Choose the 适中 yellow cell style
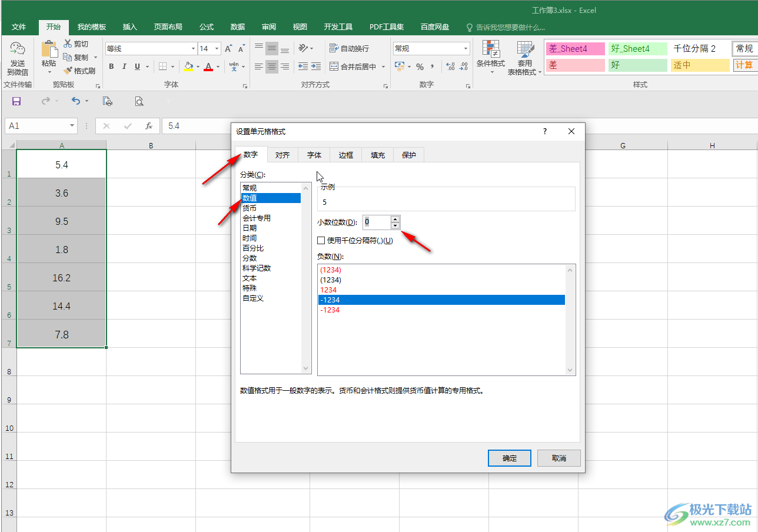Viewport: 758px width, 532px height. click(700, 65)
